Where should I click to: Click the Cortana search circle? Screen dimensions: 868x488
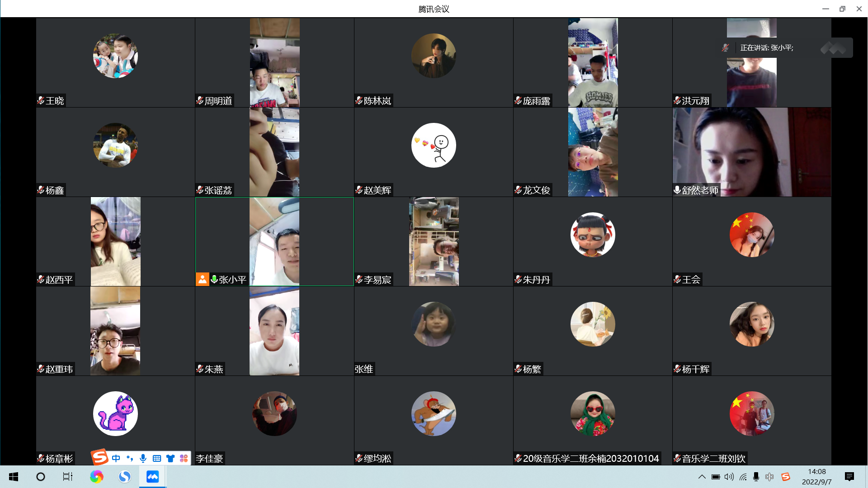[41, 477]
